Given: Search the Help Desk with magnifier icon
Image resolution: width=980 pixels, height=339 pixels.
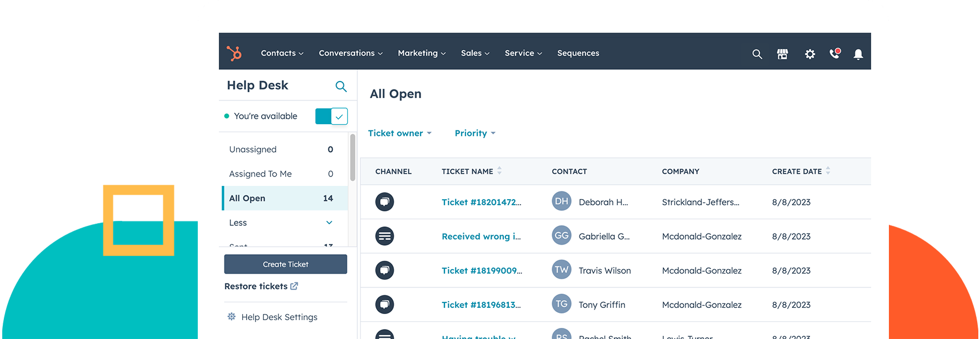Looking at the screenshot, I should (341, 87).
